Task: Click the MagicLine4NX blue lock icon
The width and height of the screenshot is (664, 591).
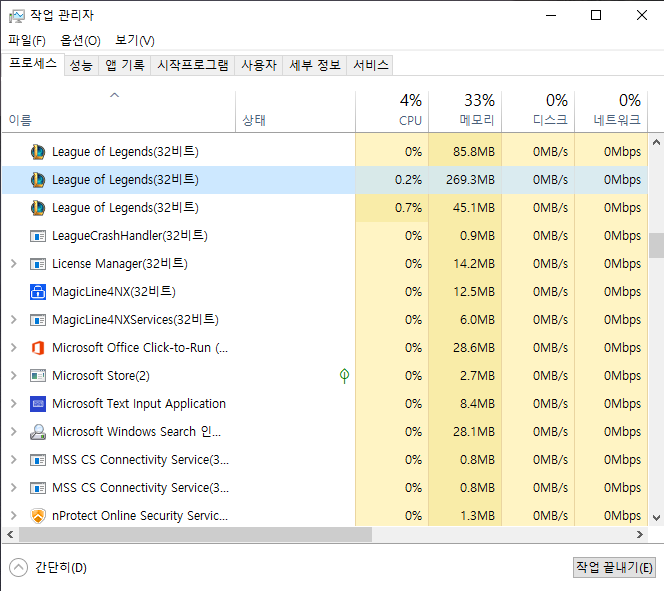Action: pos(38,292)
